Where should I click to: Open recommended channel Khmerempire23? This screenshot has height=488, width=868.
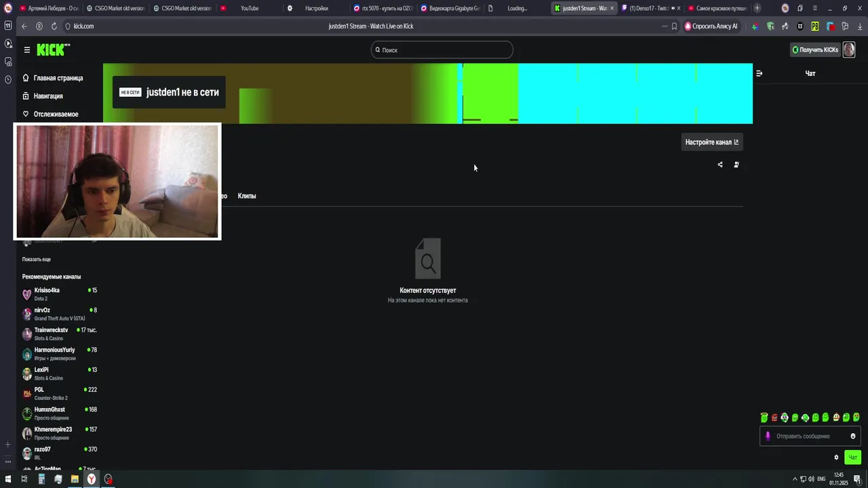coord(60,433)
